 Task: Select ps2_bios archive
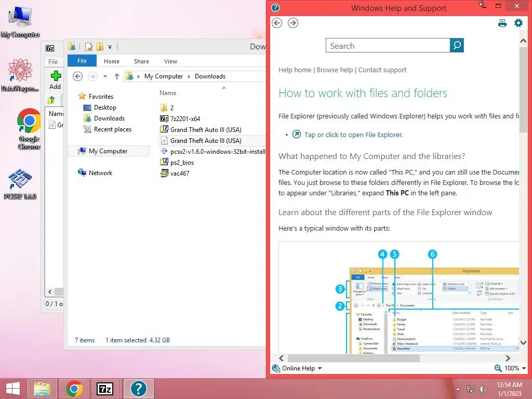[x=182, y=162]
